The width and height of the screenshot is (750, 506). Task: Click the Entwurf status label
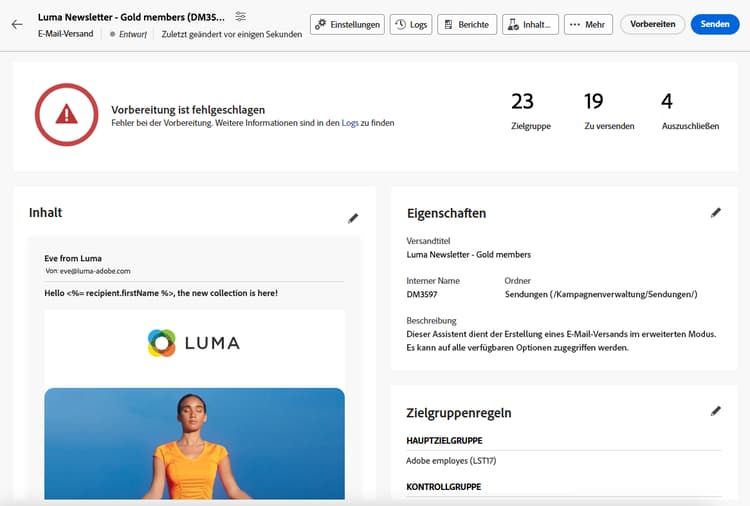coord(132,34)
